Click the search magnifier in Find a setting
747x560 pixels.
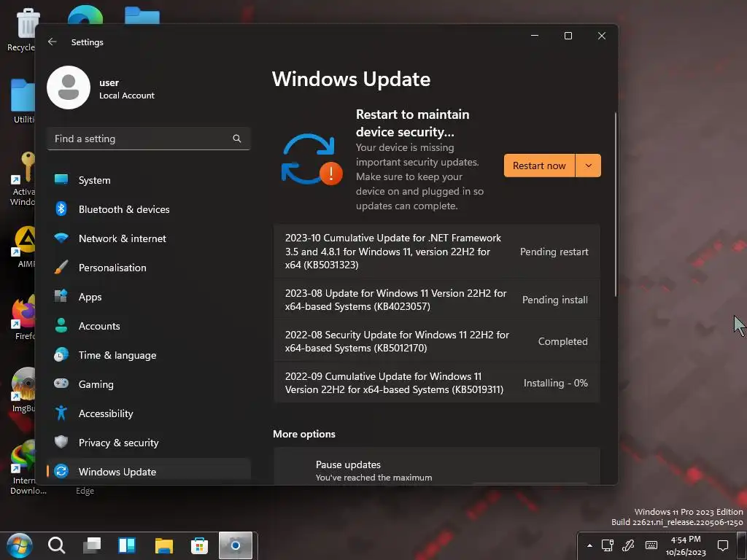tap(237, 139)
